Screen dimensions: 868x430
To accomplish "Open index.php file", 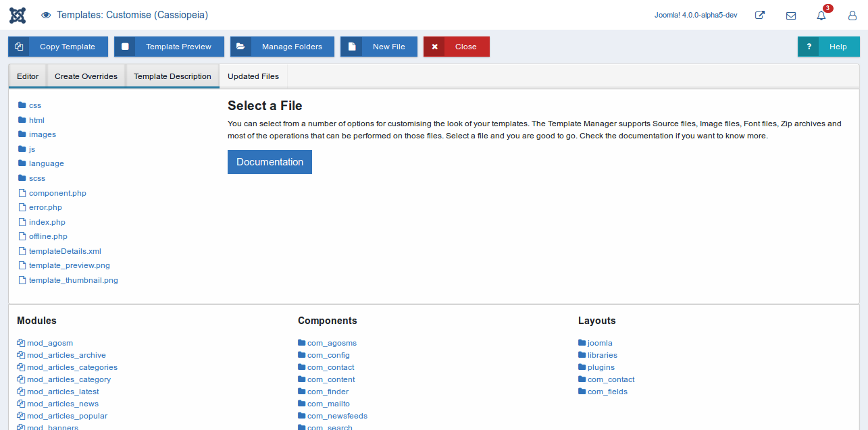I will [47, 222].
